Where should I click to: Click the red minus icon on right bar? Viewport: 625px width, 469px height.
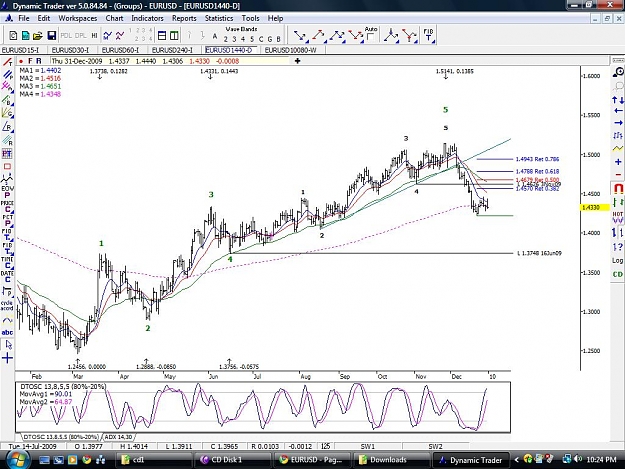(x=618, y=175)
